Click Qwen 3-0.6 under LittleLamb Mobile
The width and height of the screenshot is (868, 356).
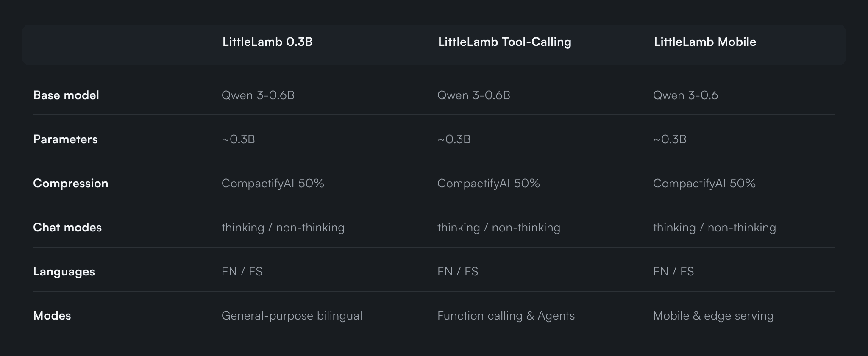[685, 95]
